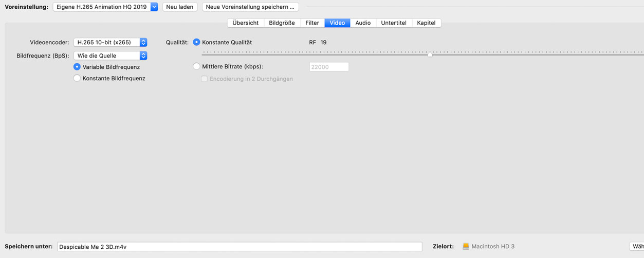Switch to the Übersicht tab
Screen dimensions: 644x258
point(246,23)
